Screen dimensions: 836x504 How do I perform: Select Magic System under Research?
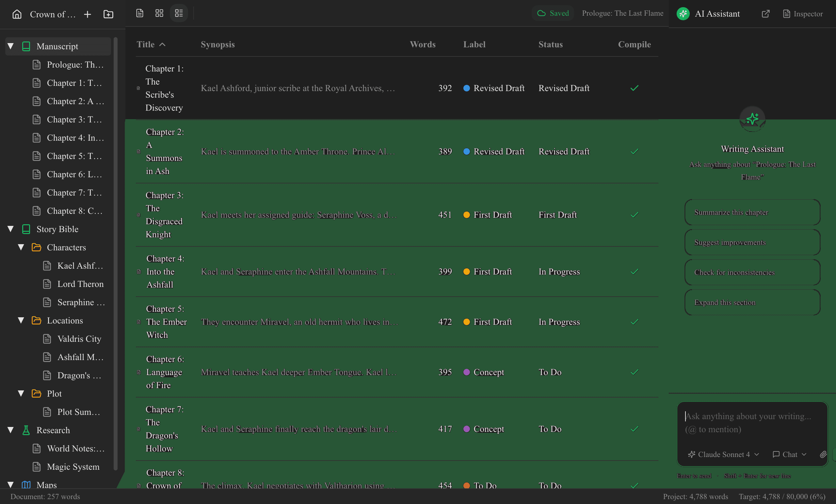pos(73,467)
